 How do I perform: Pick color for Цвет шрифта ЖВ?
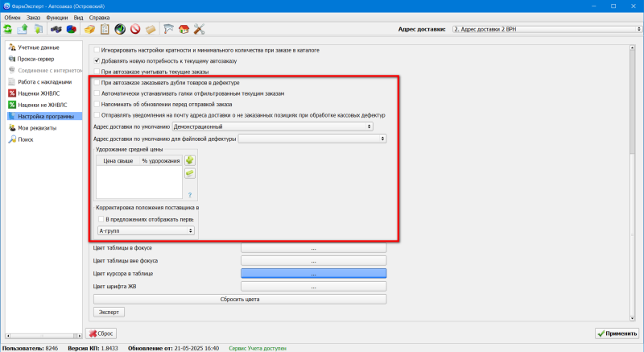click(313, 286)
